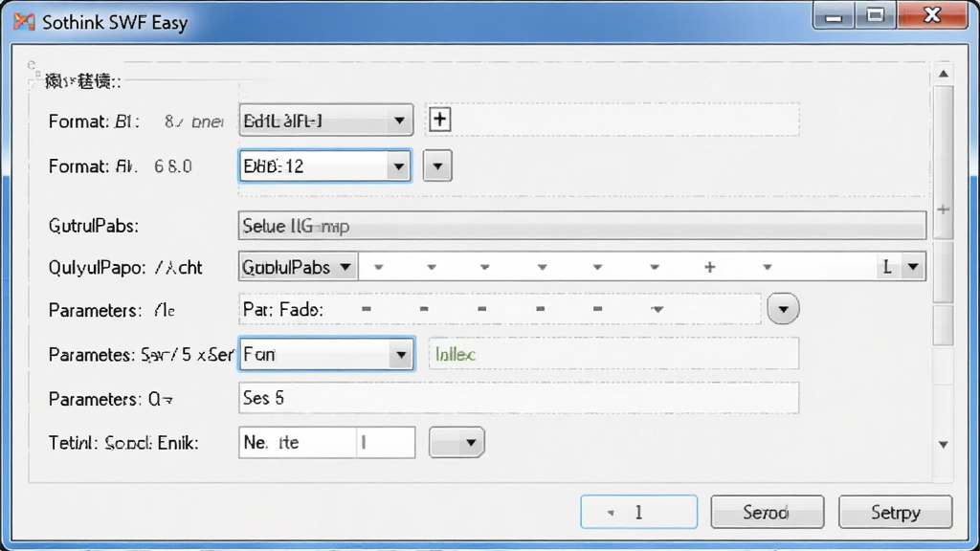This screenshot has height=551, width=980.
Task: Click into the 'Selue IIG-map' text field
Action: pos(582,226)
